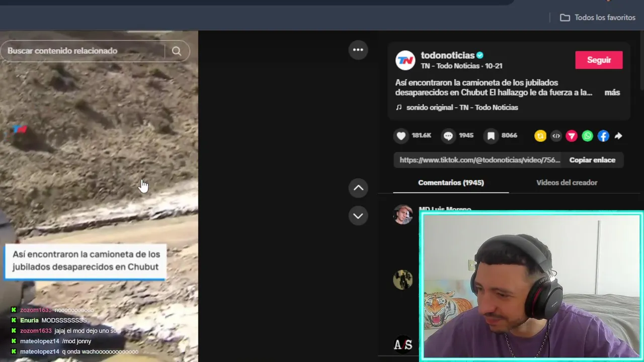Click the TN logo watermark on video
The height and width of the screenshot is (362, 644).
(x=20, y=129)
